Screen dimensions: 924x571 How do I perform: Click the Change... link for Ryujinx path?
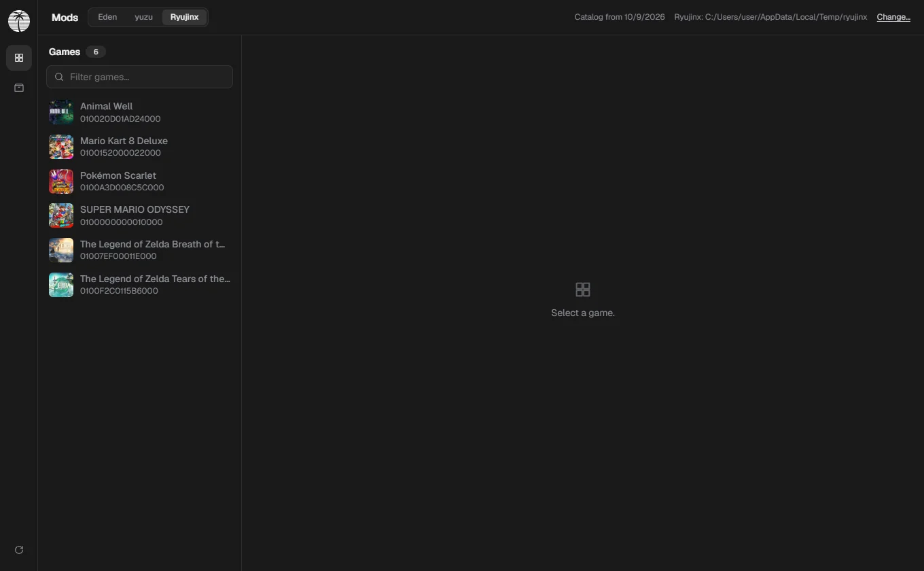tap(893, 17)
